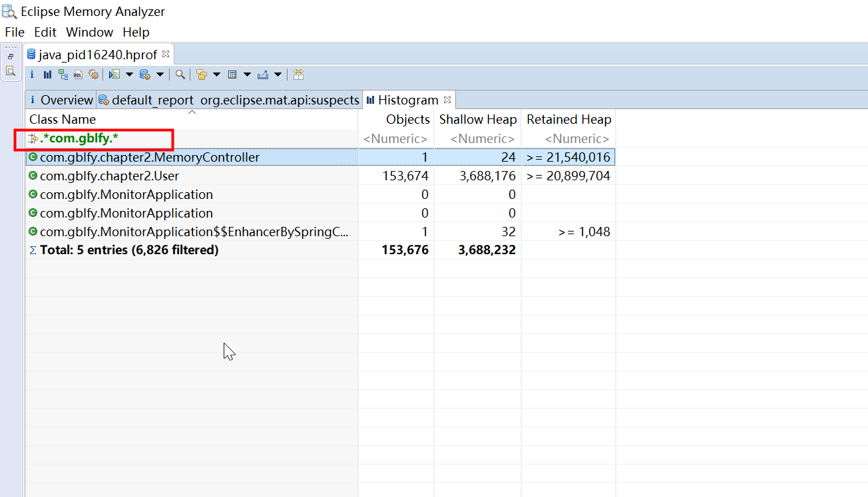Select the Histogram tab
Image resolution: width=868 pixels, height=497 pixels.
[x=408, y=100]
